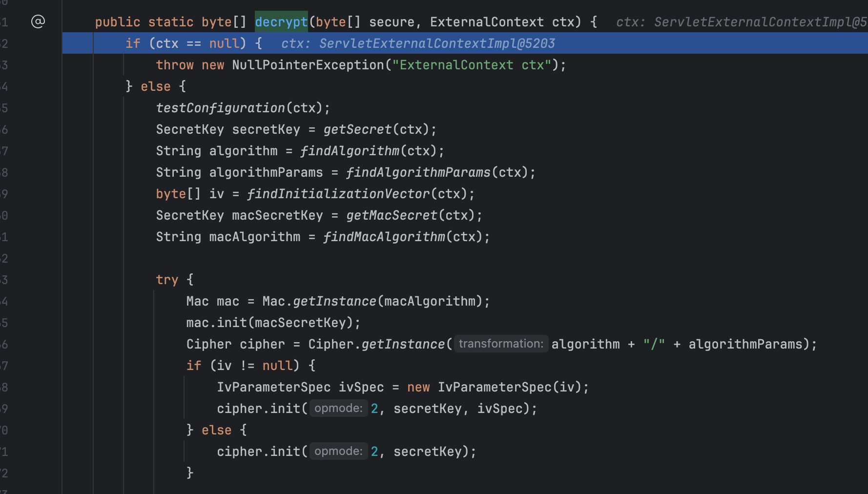This screenshot has height=494, width=868.
Task: Click the ExternalContext parameter type in signature
Action: pos(486,22)
